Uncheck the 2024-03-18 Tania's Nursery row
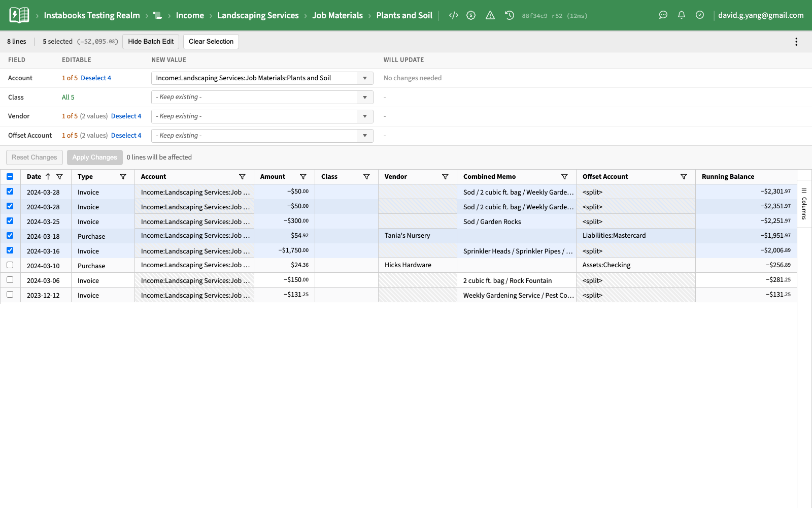Image resolution: width=812 pixels, height=508 pixels. (10, 236)
